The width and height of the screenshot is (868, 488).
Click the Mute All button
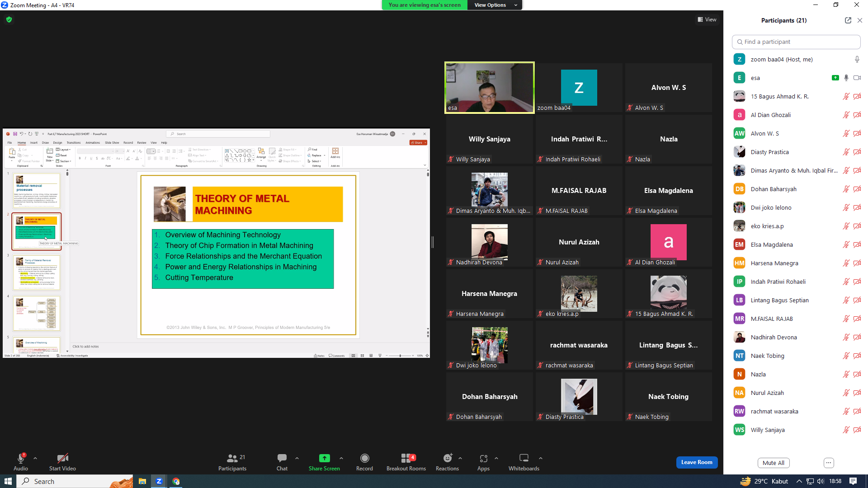[x=774, y=463]
